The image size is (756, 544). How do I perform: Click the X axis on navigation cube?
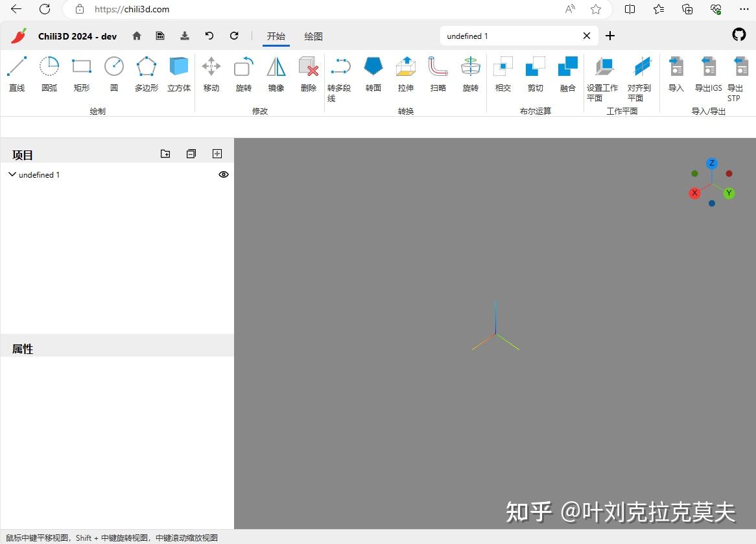pyautogui.click(x=694, y=193)
